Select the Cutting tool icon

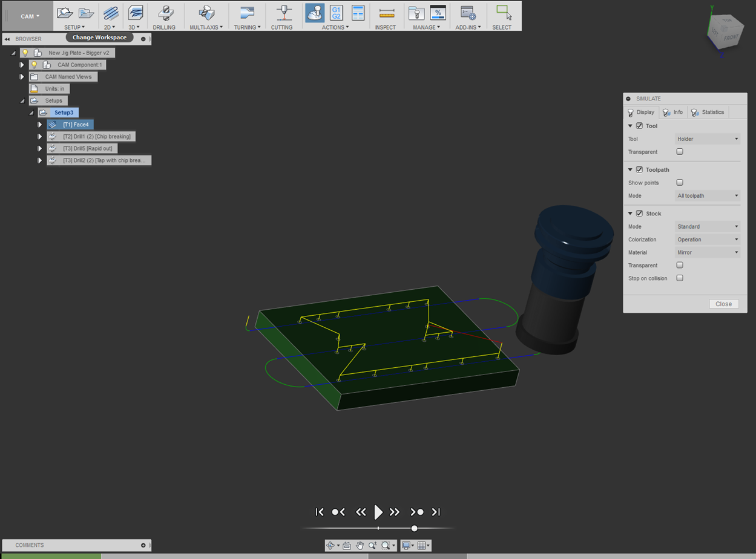(282, 13)
